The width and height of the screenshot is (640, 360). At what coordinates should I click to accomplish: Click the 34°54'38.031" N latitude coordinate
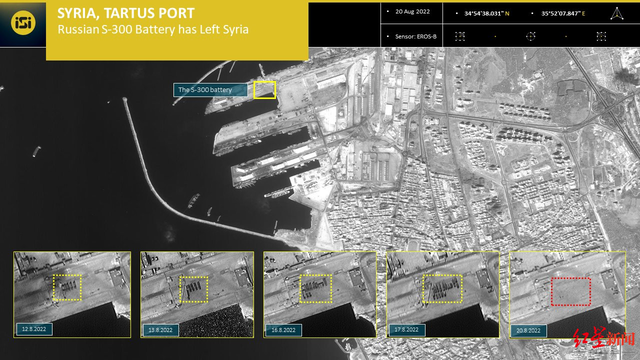(487, 13)
